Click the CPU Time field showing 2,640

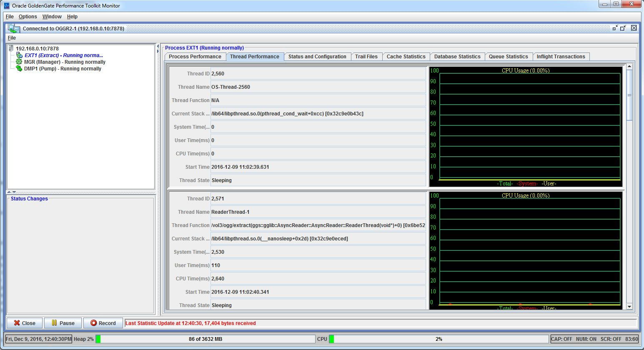tap(318, 279)
